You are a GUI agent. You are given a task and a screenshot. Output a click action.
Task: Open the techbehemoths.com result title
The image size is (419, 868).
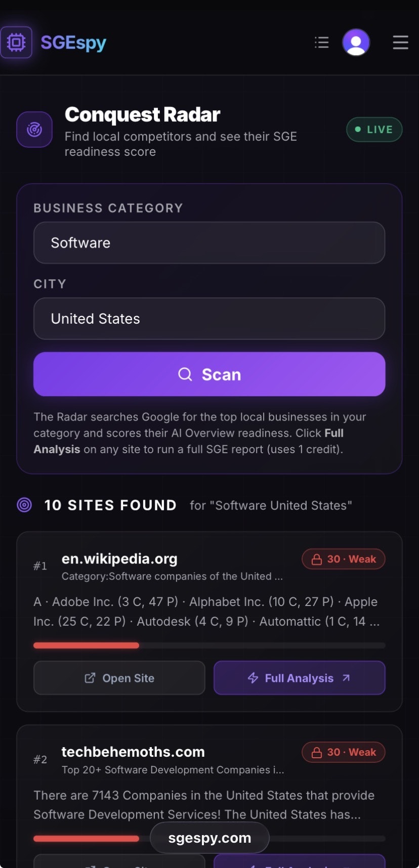pos(133,752)
